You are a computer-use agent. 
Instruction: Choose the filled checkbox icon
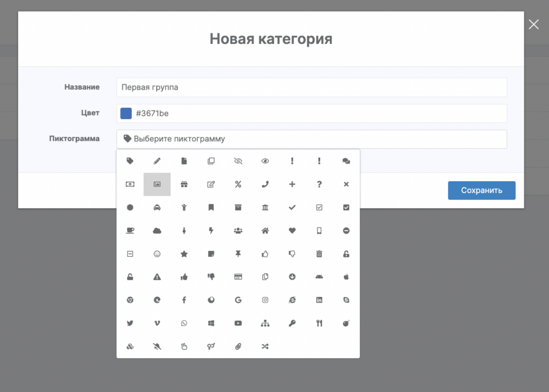coord(346,208)
